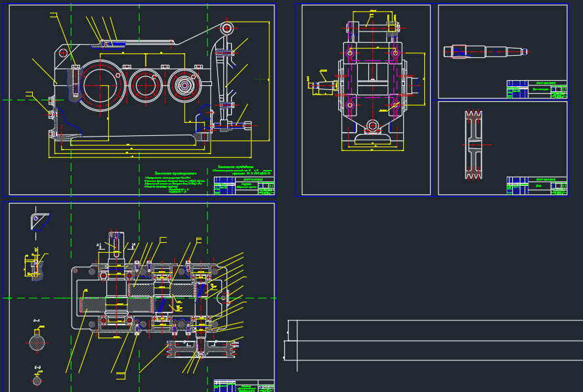Image resolution: width=583 pixels, height=392 pixels.
Task: Click the middle bearing circle of the gearbox
Action: 145,85
